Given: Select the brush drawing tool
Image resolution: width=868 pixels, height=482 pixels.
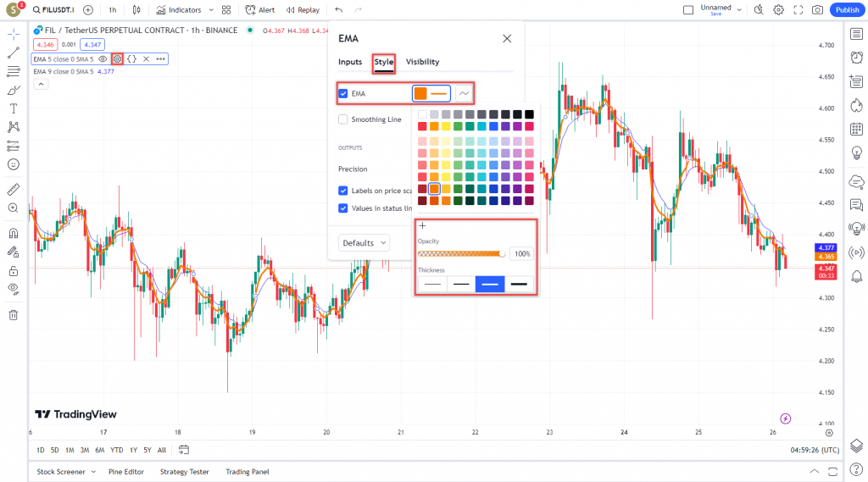Looking at the screenshot, I should (14, 90).
